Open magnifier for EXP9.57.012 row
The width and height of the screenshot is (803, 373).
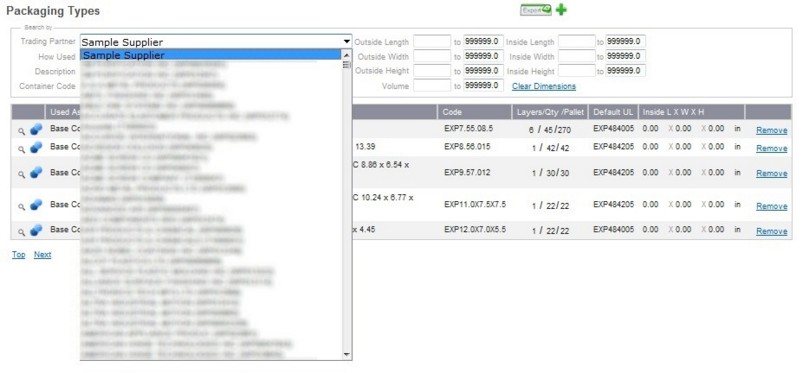[x=22, y=174]
